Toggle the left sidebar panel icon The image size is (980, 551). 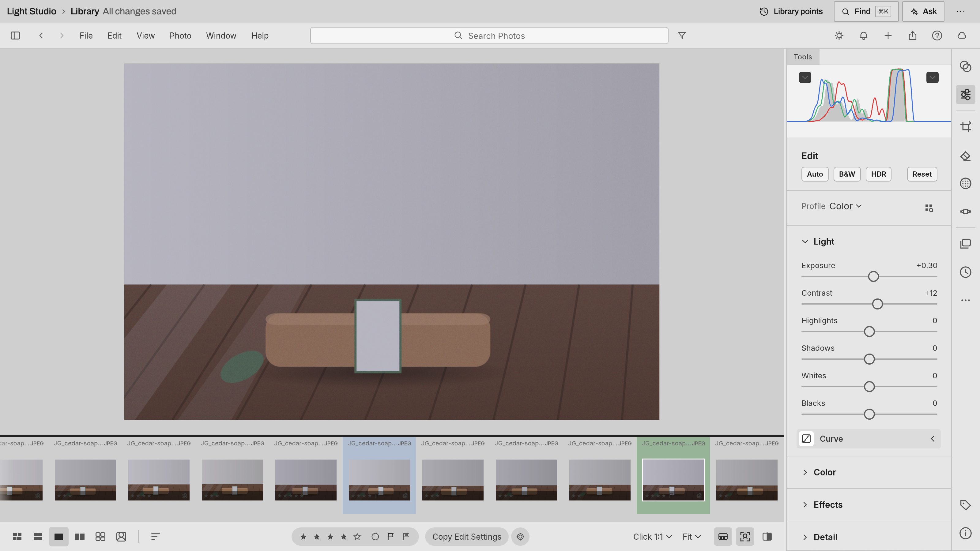(x=15, y=36)
